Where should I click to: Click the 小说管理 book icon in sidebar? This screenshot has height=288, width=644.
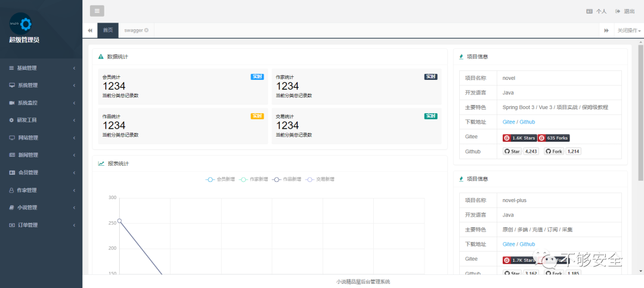coord(11,208)
